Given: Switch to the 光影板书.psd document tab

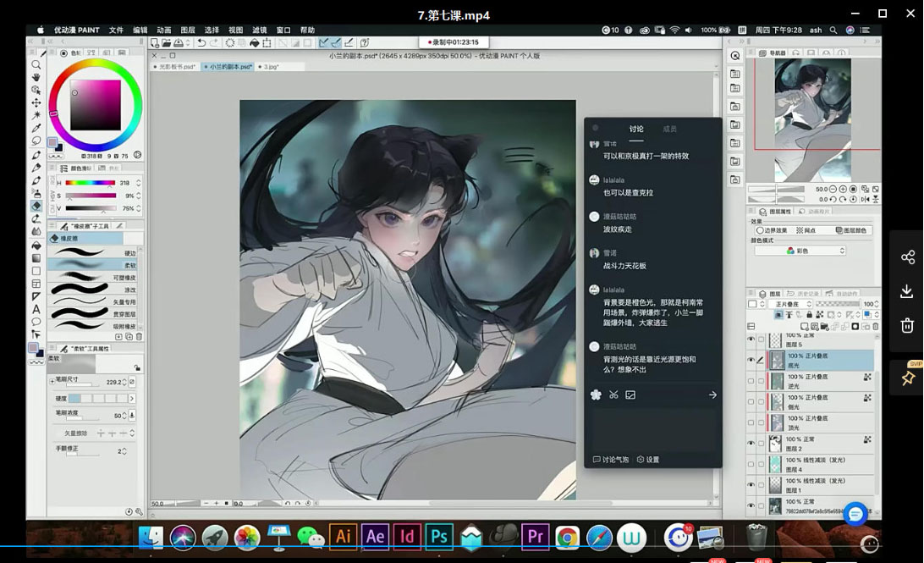Looking at the screenshot, I should click(175, 67).
